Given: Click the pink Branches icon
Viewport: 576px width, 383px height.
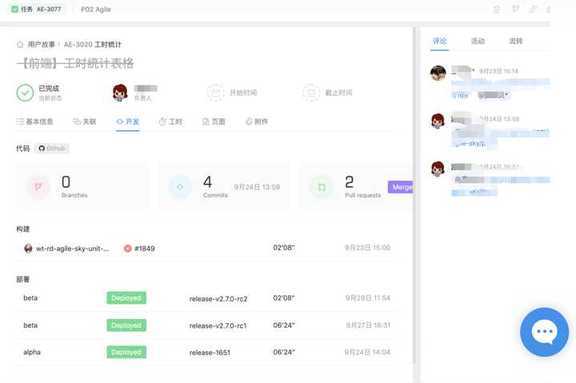Looking at the screenshot, I should point(38,187).
